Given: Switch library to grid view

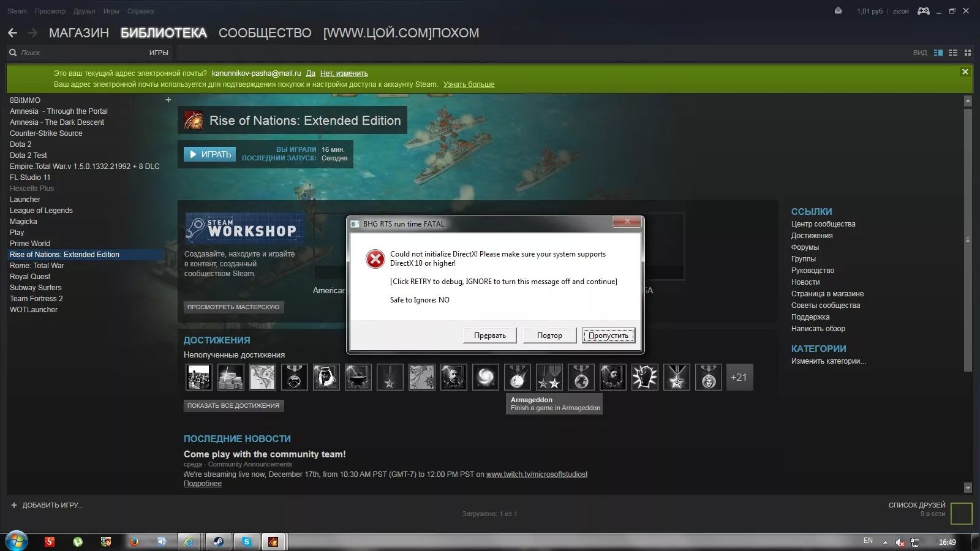Looking at the screenshot, I should pos(968,53).
